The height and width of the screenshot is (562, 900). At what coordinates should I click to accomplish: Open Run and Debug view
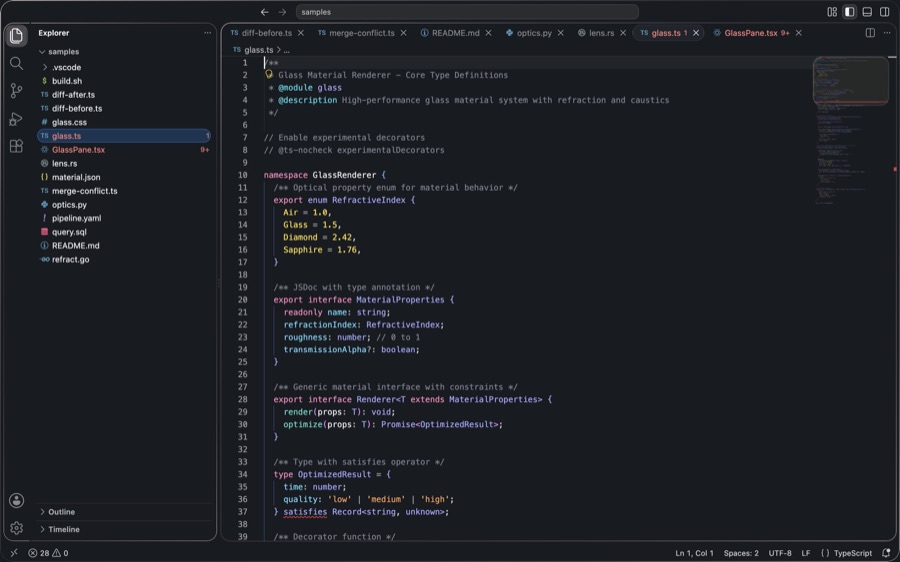[x=16, y=119]
